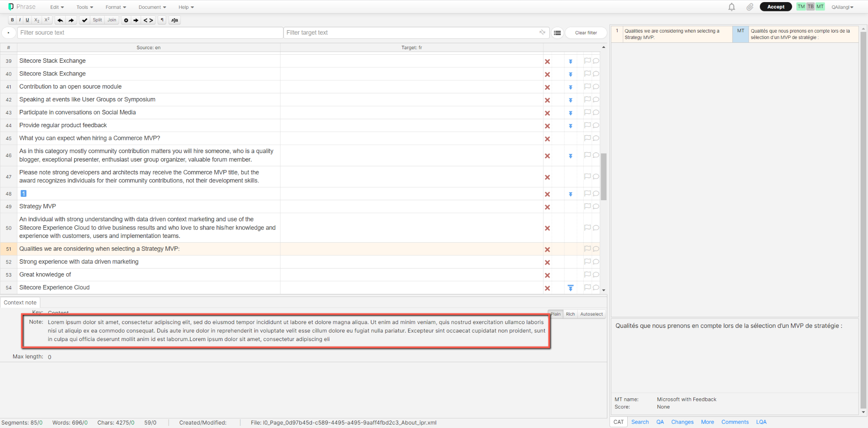Viewport: 868px width, 428px height.
Task: Click the Join button
Action: point(112,20)
